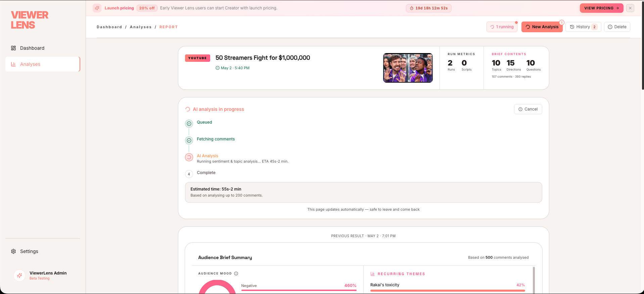Image resolution: width=644 pixels, height=294 pixels.
Task: Dismiss the launch pricing banner
Action: pyautogui.click(x=630, y=8)
